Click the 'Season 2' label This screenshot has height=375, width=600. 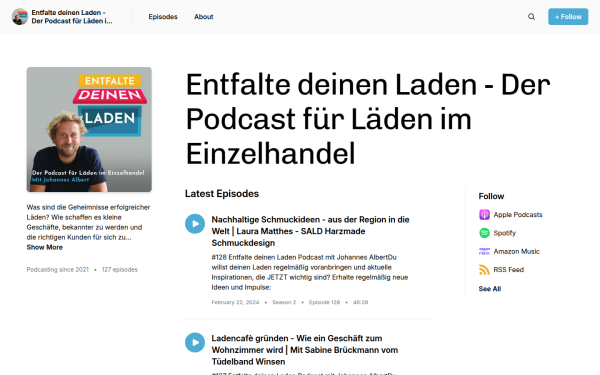pyautogui.click(x=284, y=302)
